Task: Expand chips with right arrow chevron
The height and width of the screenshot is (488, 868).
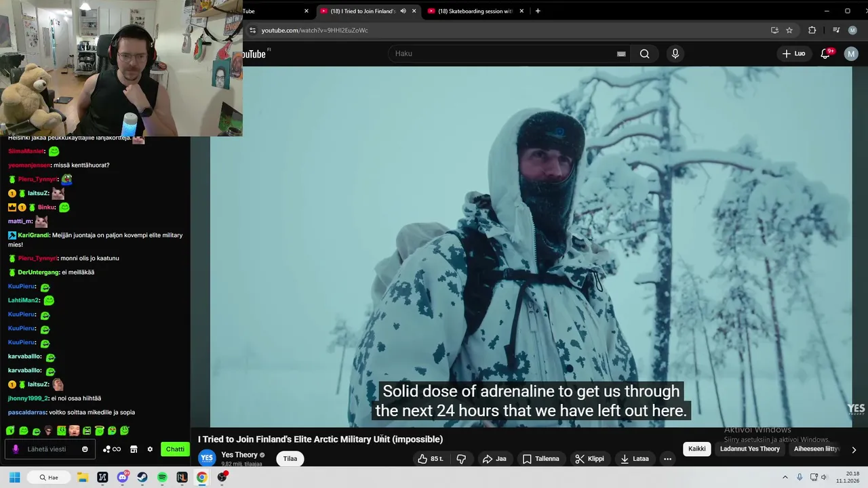Action: 854,449
